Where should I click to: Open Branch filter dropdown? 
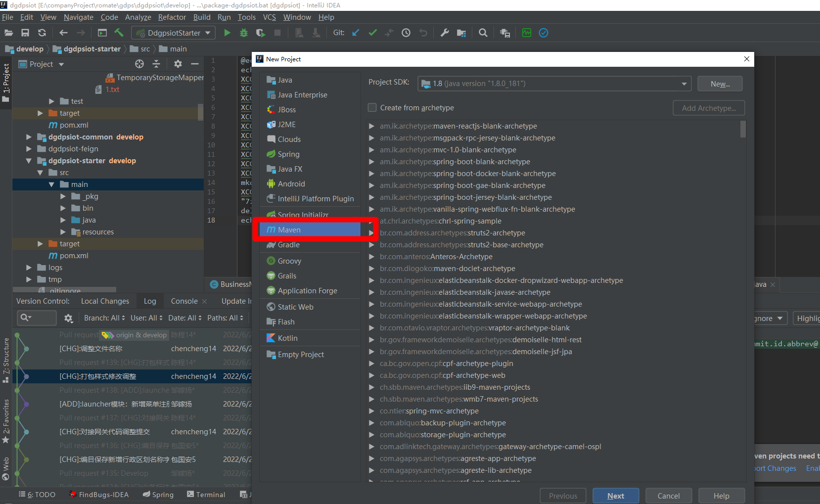tap(104, 318)
